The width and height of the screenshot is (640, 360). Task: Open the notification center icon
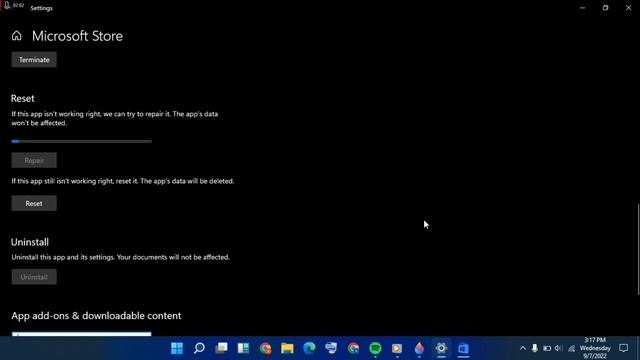(x=624, y=348)
